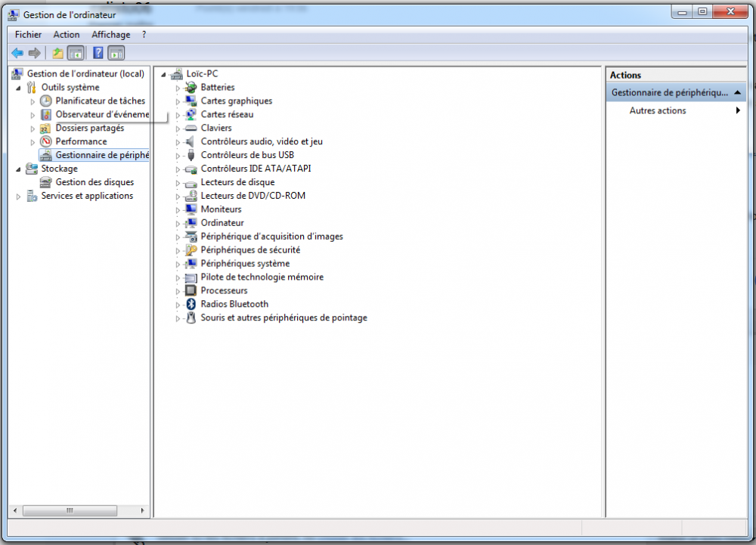Screen dimensions: 756x545
Task: Open the Fichier menu
Action: pos(28,35)
